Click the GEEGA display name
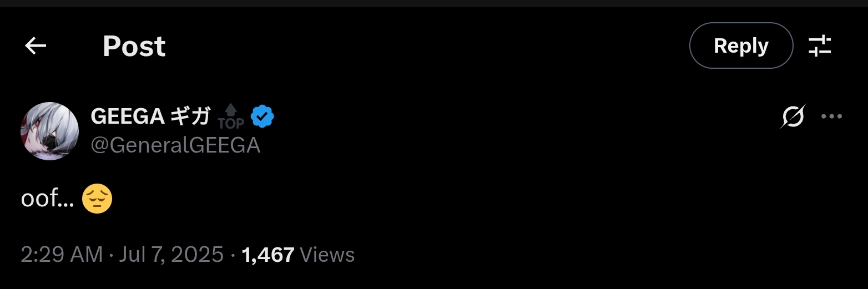This screenshot has height=289, width=868. click(x=127, y=116)
